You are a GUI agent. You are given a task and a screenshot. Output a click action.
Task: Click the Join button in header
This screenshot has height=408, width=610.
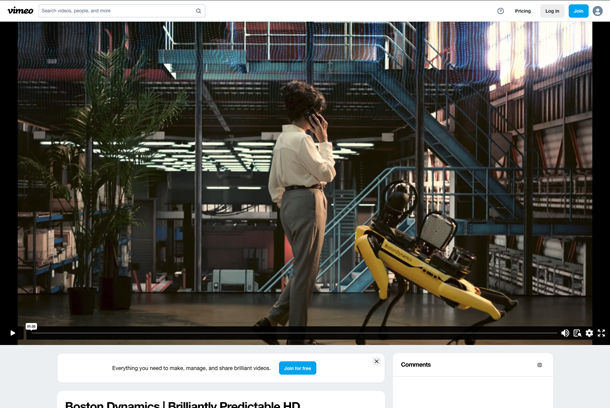(x=578, y=11)
